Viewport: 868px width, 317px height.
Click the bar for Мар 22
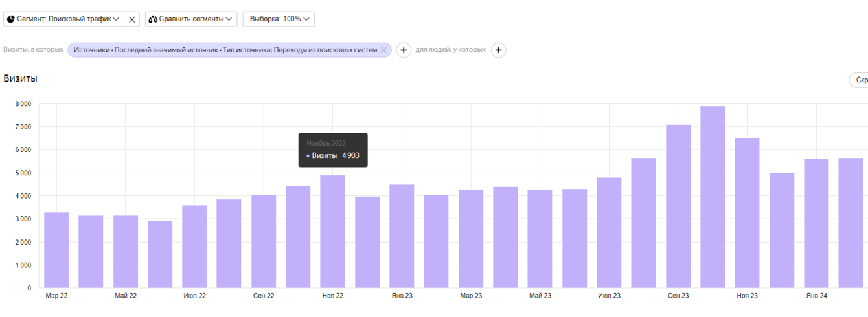tap(56, 250)
